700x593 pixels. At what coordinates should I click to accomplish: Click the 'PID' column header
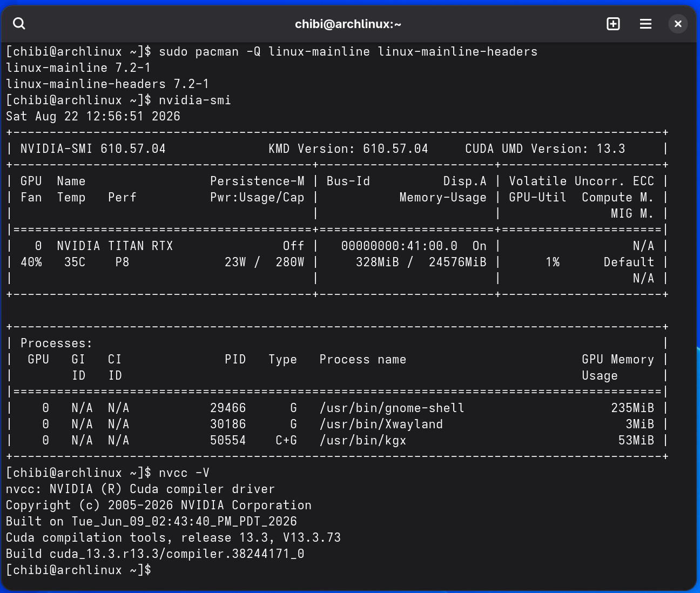tap(235, 360)
